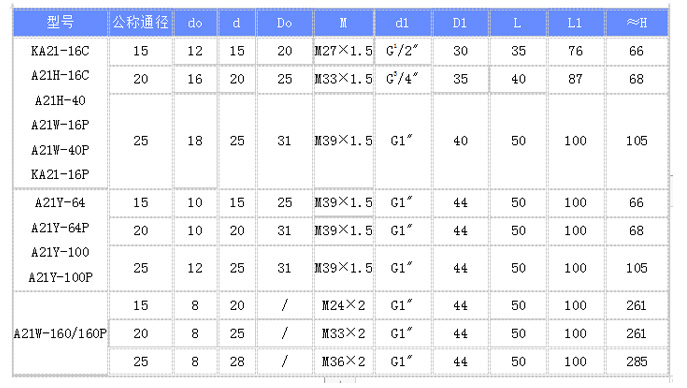Select the L1 column header
The image size is (687, 388).
575,22
